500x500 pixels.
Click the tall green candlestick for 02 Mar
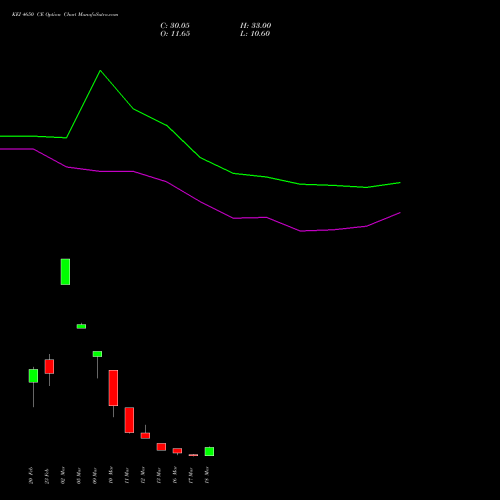pos(65,272)
